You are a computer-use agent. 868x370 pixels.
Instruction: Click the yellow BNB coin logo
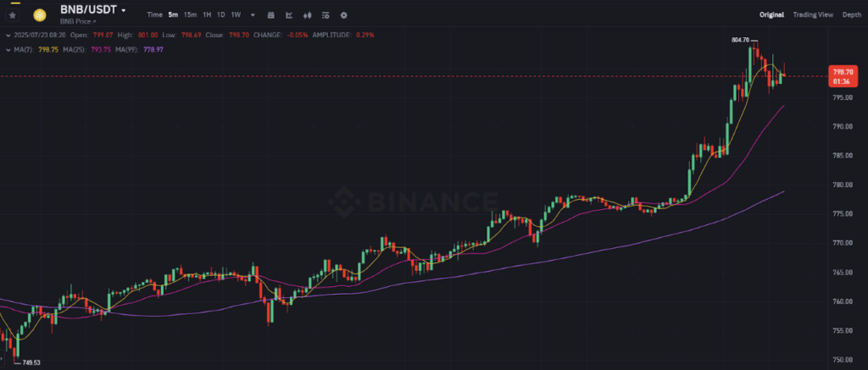(x=39, y=14)
